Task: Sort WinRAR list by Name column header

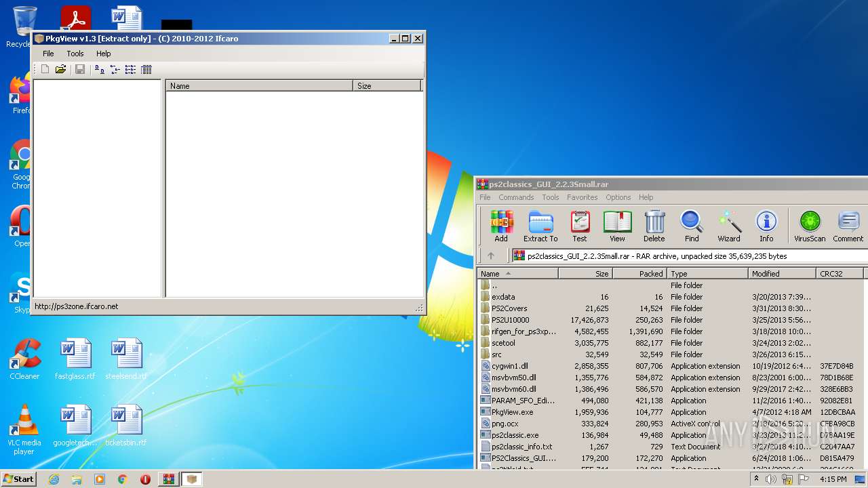Action: [x=518, y=274]
